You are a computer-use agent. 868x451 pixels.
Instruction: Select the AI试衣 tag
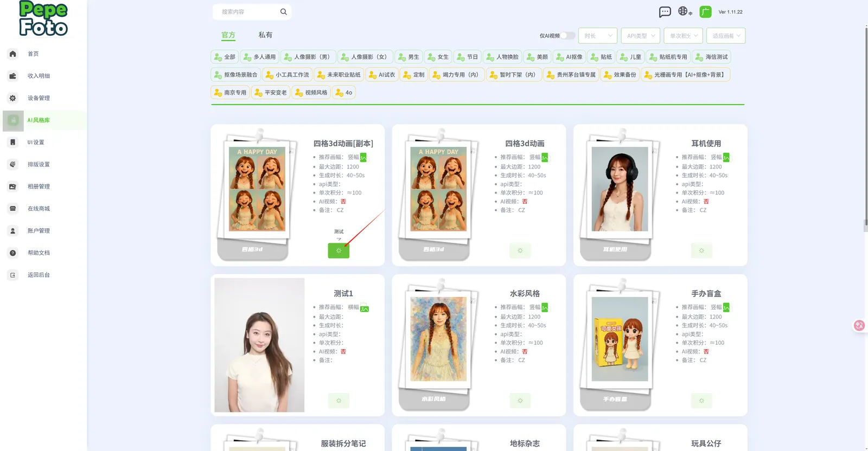tap(381, 75)
